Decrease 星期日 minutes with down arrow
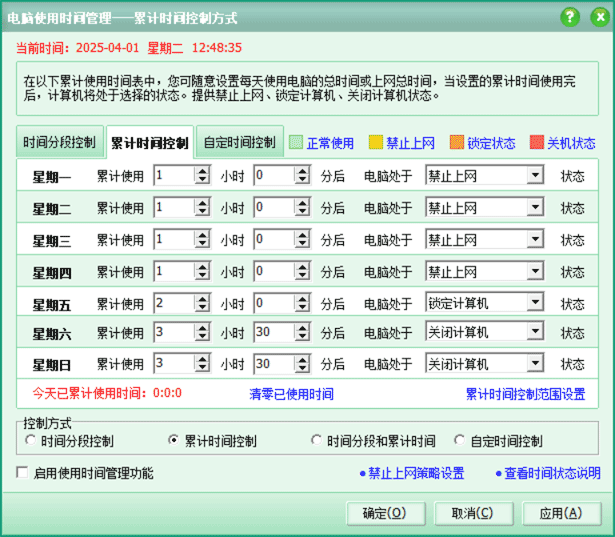The width and height of the screenshot is (615, 537). (301, 369)
